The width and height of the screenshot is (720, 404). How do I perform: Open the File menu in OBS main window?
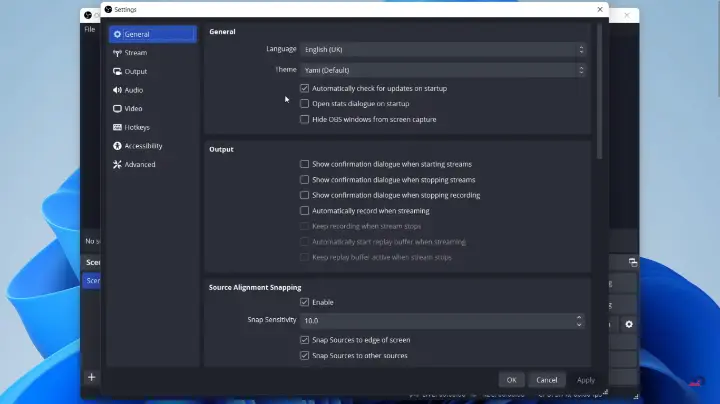pyautogui.click(x=90, y=29)
